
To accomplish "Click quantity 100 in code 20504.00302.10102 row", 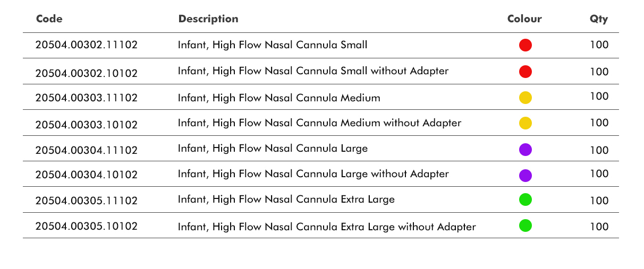I will pos(599,71).
